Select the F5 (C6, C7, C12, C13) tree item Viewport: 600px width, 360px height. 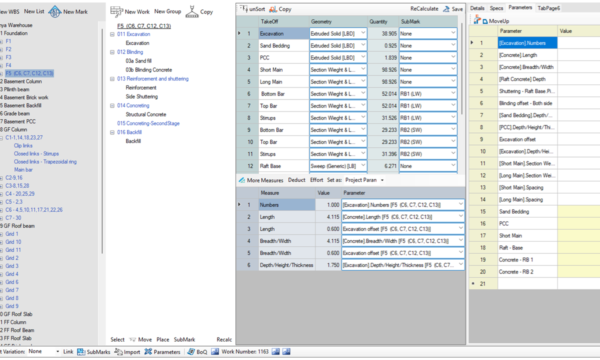[x=29, y=73]
